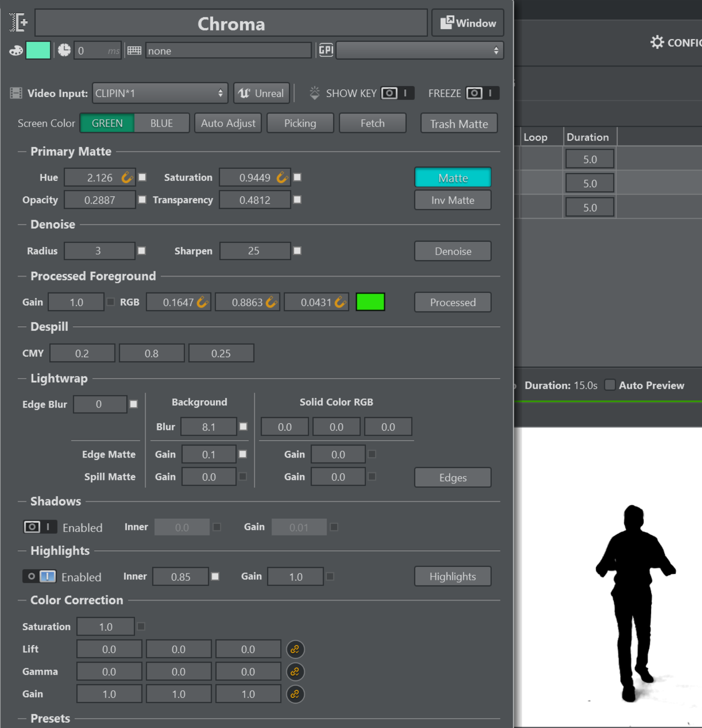Toggle the FREEZE switch
The height and width of the screenshot is (728, 702).
coord(482,93)
